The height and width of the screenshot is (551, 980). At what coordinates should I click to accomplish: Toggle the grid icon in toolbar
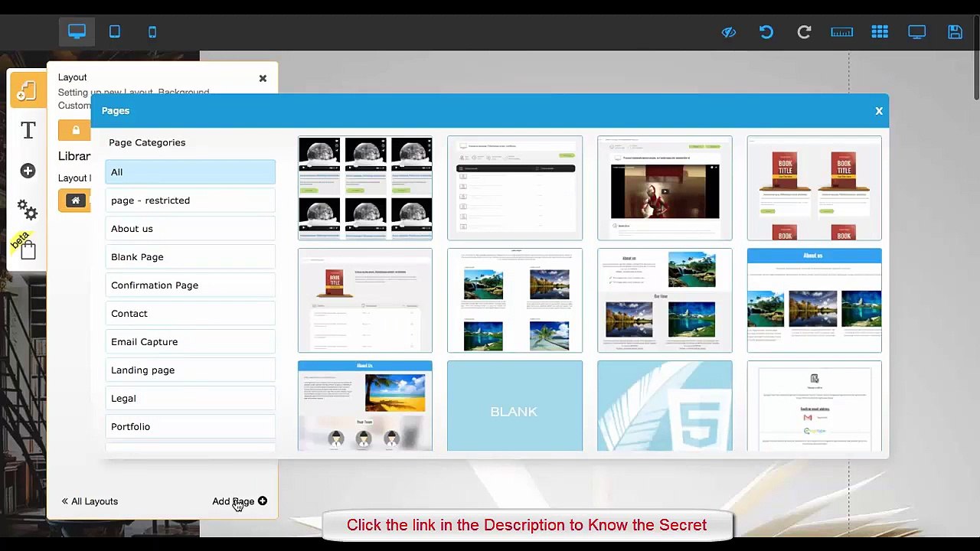coord(880,32)
